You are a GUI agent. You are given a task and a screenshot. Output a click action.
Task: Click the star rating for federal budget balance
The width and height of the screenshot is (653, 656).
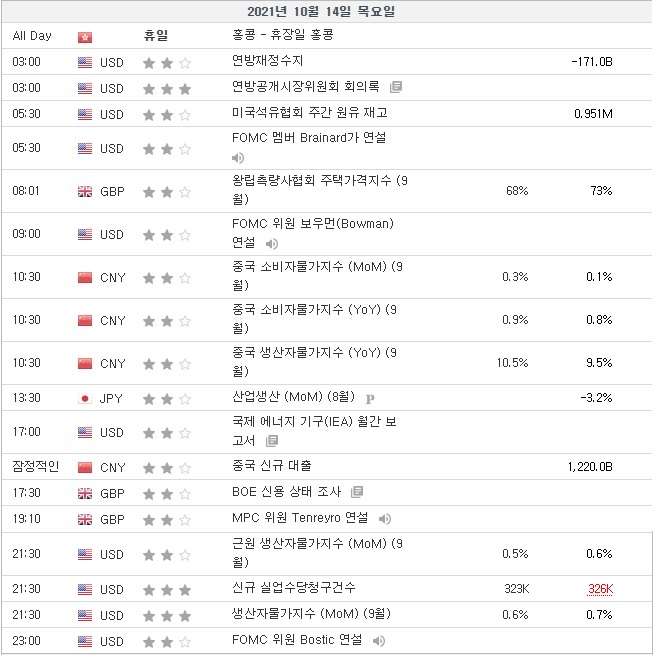coord(167,62)
